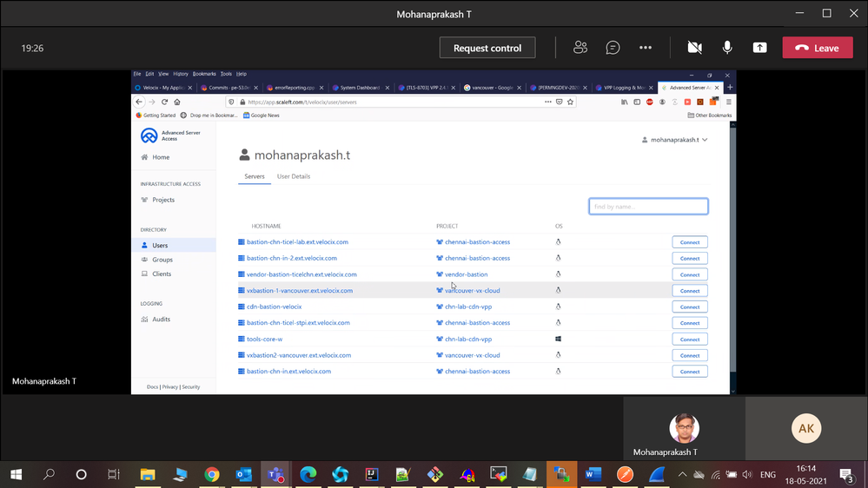
Task: Open the volume control in system tray
Action: pos(747,474)
